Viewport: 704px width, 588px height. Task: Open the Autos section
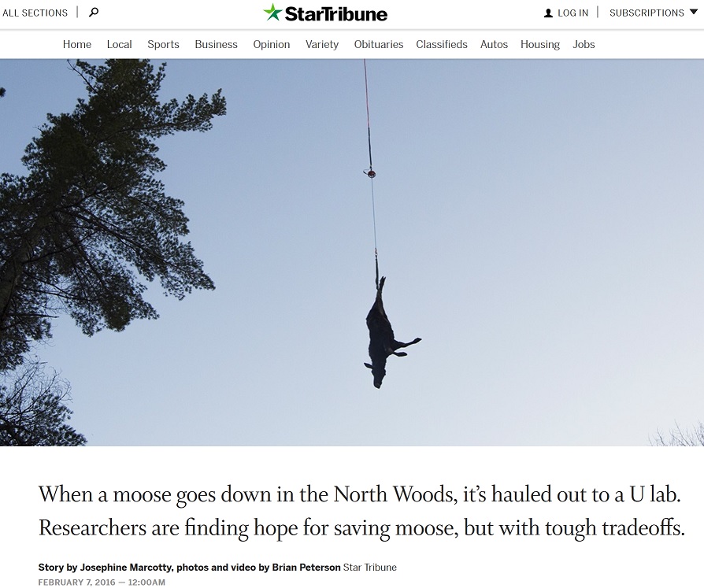(494, 44)
